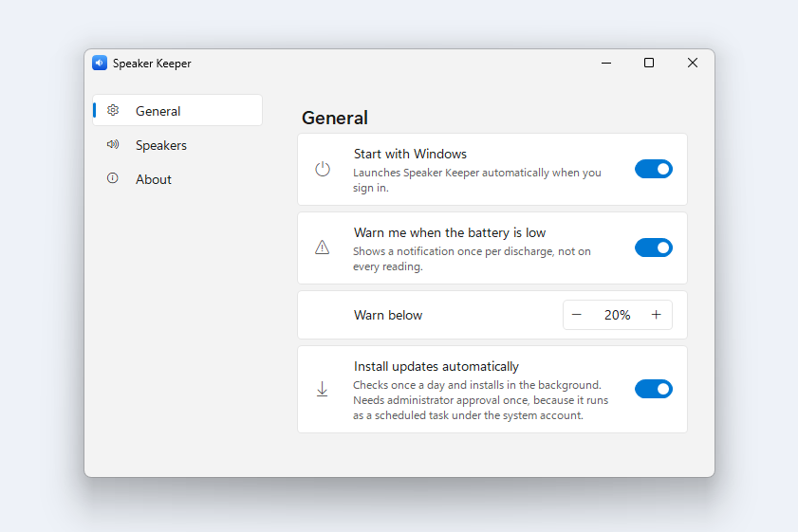Screen dimensions: 798x532
Task: Click the info icon beside About
Action: click(113, 178)
